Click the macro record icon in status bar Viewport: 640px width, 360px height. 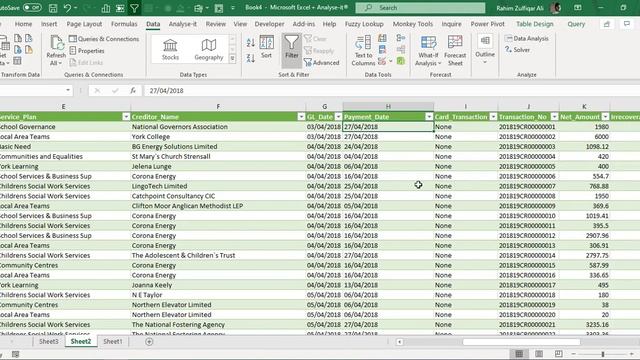(x=16, y=354)
